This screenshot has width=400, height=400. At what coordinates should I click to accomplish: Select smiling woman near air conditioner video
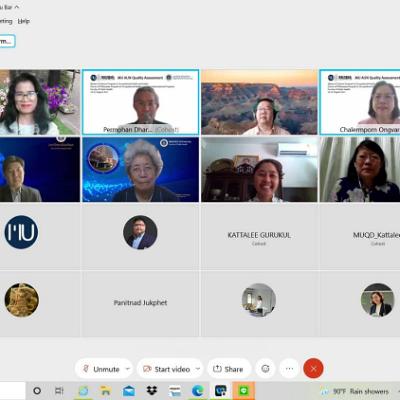[x=259, y=170]
